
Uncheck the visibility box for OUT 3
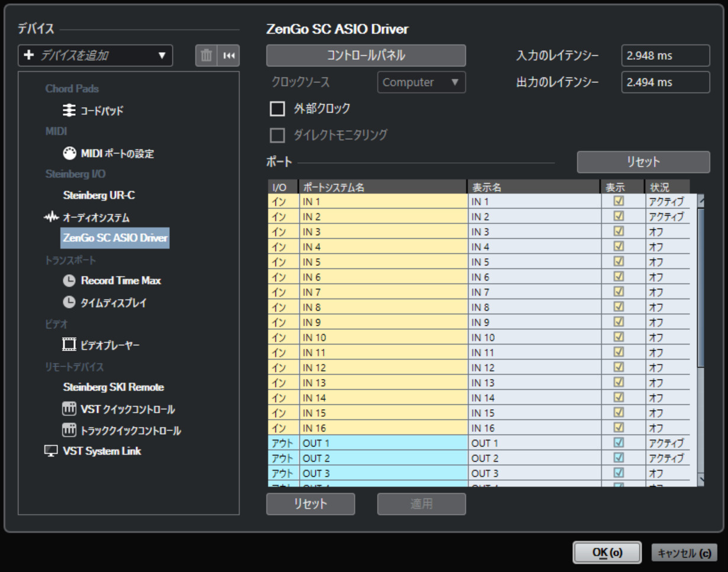tap(619, 473)
